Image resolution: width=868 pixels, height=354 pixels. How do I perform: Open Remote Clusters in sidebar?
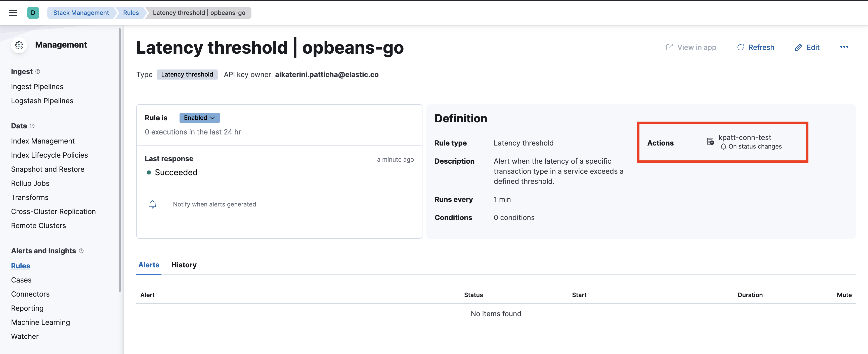coord(38,226)
